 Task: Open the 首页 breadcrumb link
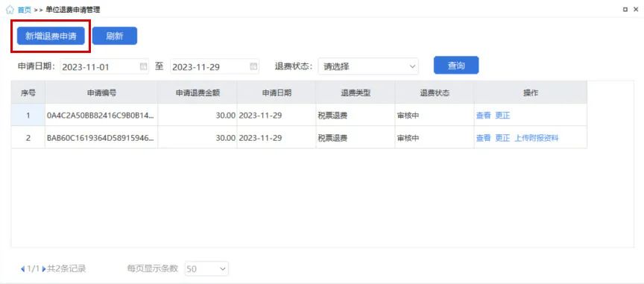click(x=25, y=10)
